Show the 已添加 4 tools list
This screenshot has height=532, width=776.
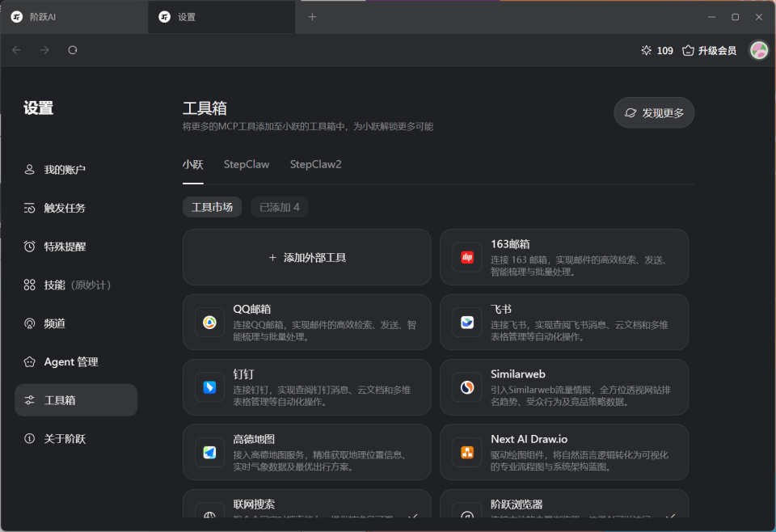click(x=280, y=207)
